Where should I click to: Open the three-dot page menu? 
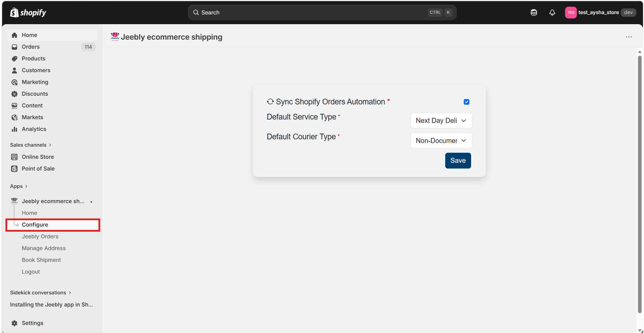pyautogui.click(x=629, y=37)
